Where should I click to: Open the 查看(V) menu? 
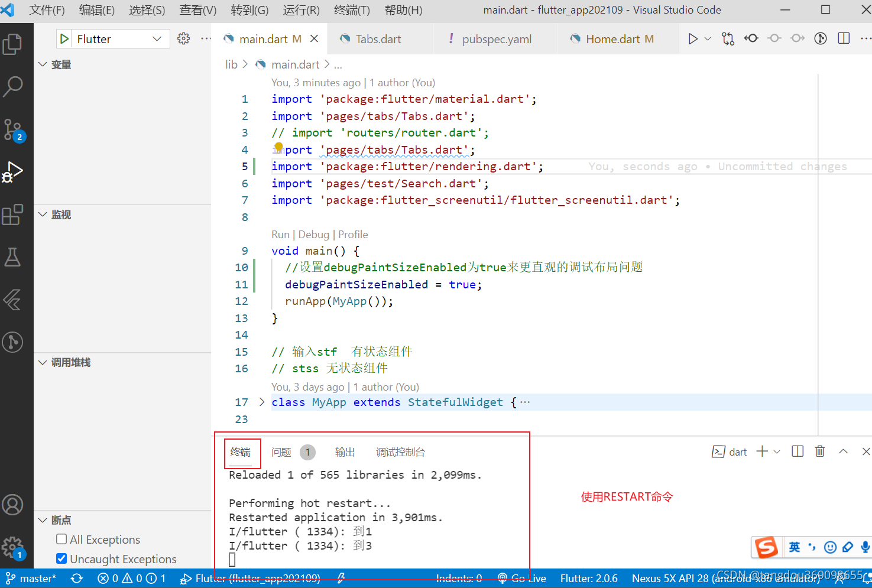[x=198, y=10]
